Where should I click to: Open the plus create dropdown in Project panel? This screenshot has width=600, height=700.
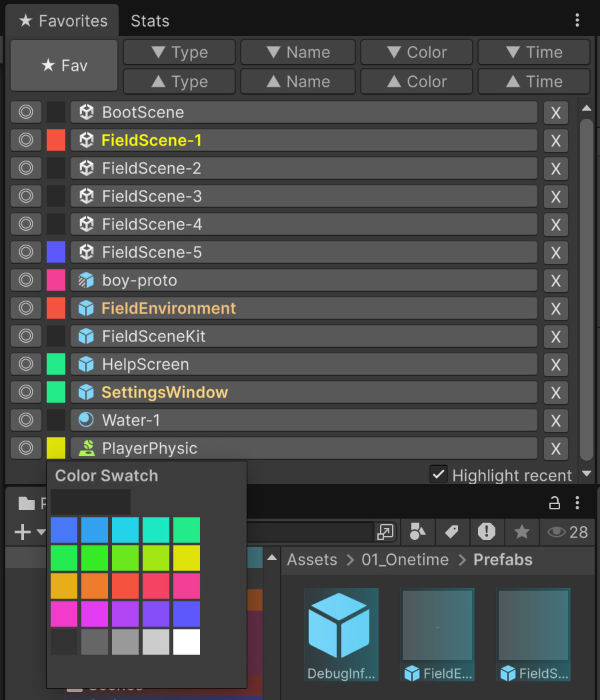point(29,532)
